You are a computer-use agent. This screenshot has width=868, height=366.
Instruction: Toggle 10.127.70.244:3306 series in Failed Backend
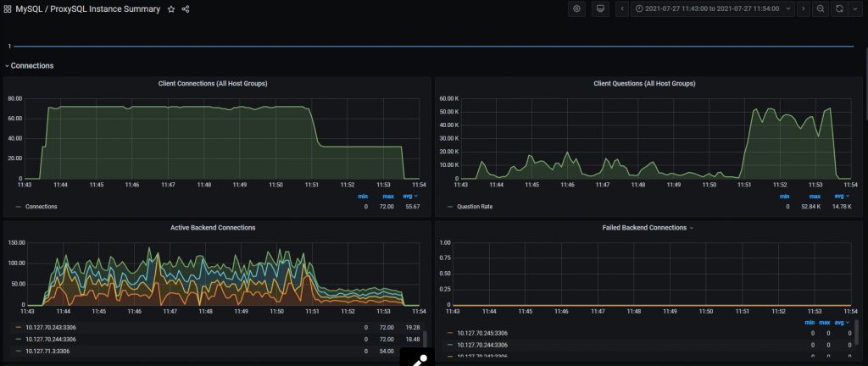tap(482, 345)
